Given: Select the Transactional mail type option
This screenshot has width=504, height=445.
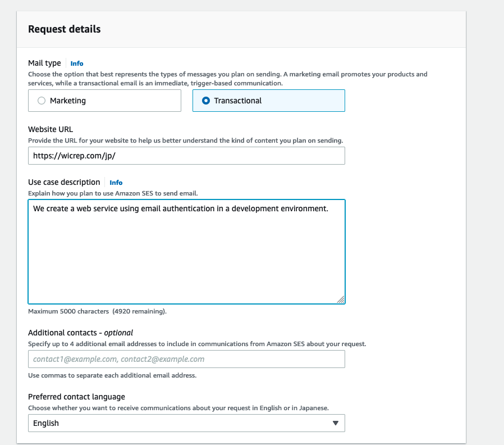Looking at the screenshot, I should [268, 101].
